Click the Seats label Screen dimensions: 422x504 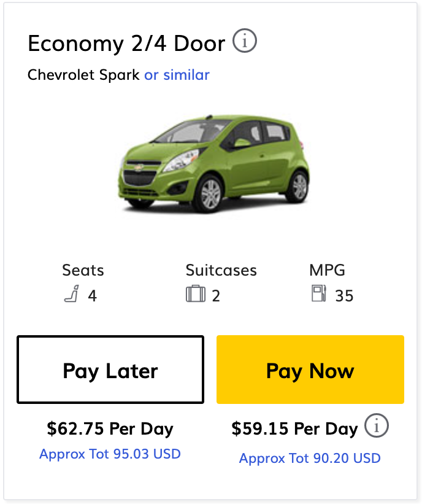coord(83,270)
